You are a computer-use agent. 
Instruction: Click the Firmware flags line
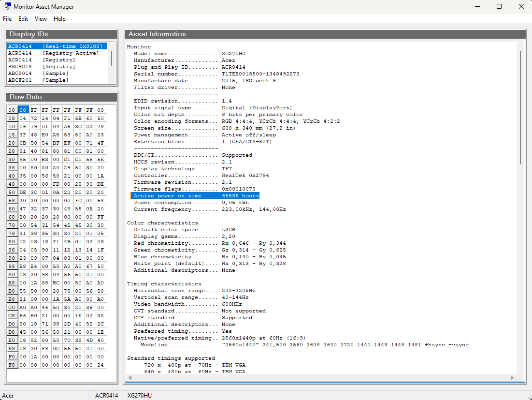[194, 189]
